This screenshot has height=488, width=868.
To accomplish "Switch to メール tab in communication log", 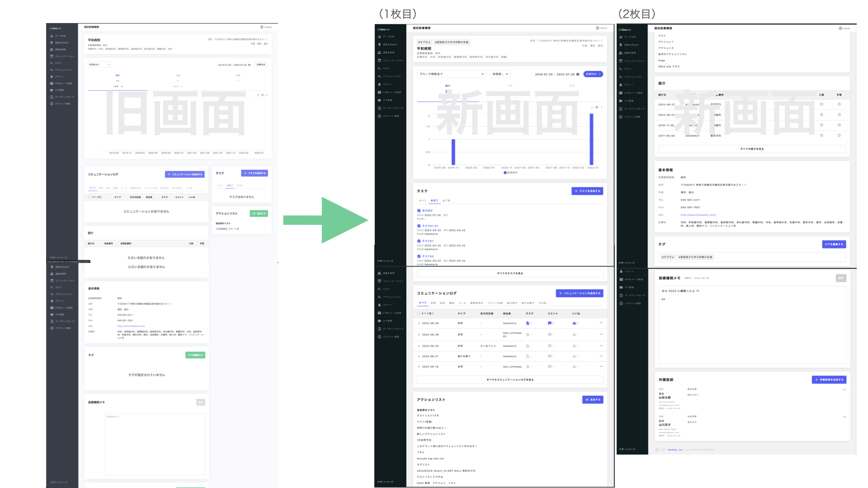I will (462, 303).
